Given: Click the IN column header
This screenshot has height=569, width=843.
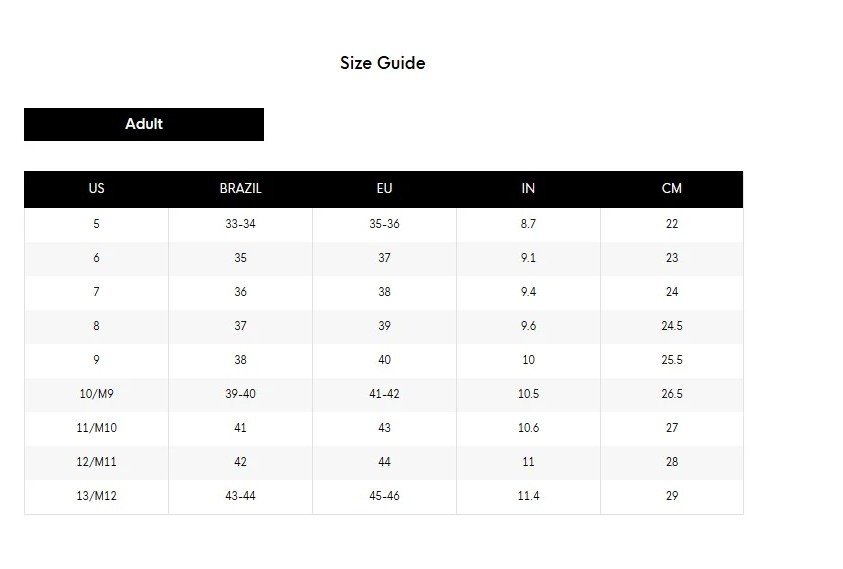Looking at the screenshot, I should [x=528, y=188].
